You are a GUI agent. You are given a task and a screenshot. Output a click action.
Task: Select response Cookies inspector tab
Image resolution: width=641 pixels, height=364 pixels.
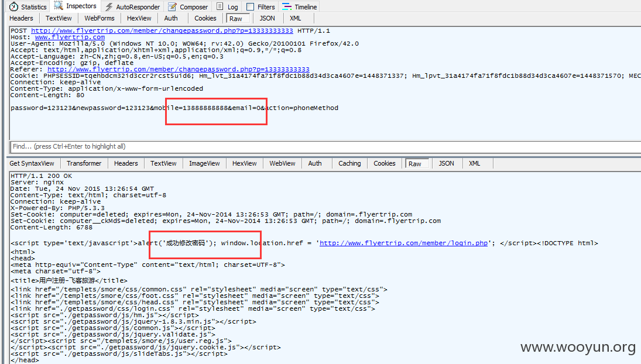pos(384,163)
